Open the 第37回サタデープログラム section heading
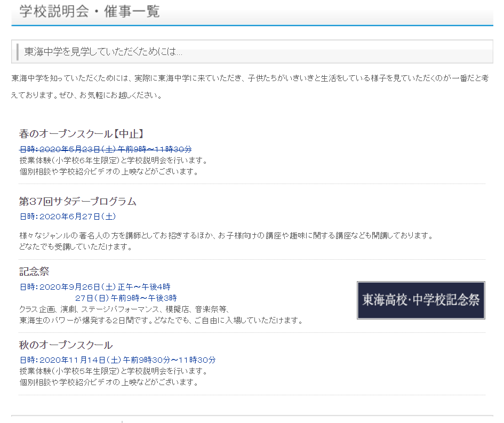The height and width of the screenshot is (423, 504). click(77, 202)
